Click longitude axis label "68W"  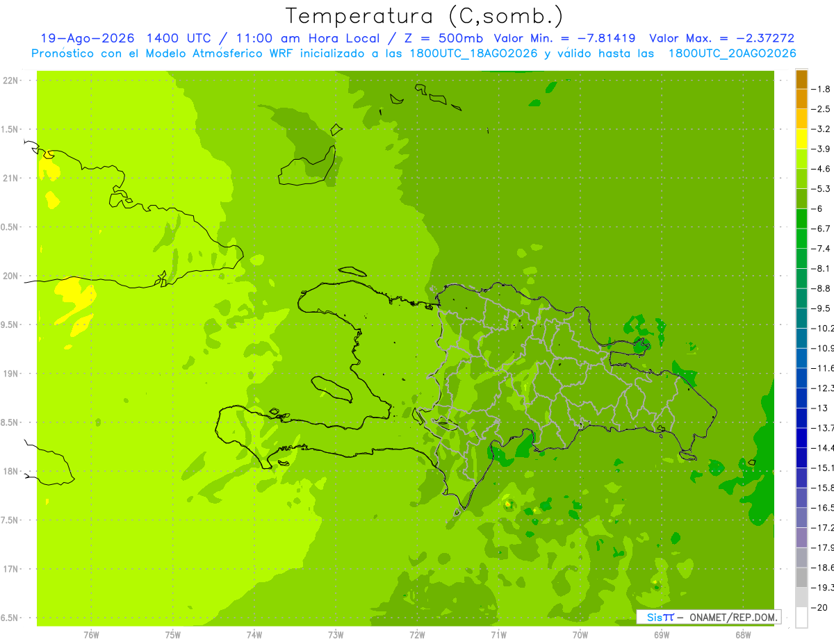click(743, 634)
